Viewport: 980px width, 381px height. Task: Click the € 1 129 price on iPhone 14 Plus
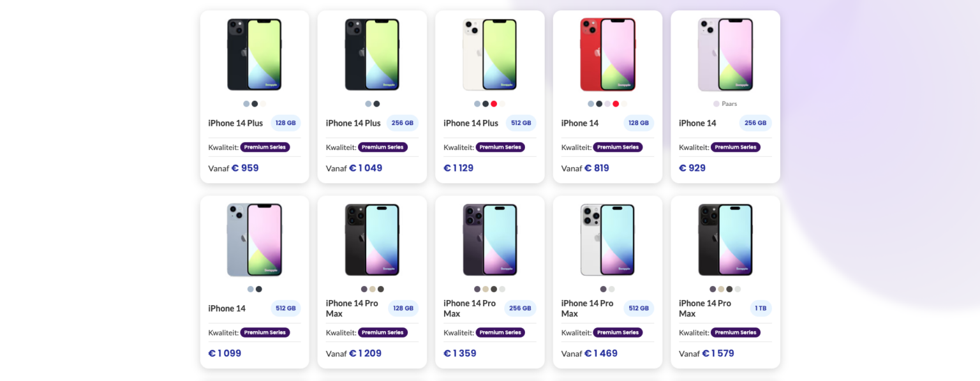459,168
